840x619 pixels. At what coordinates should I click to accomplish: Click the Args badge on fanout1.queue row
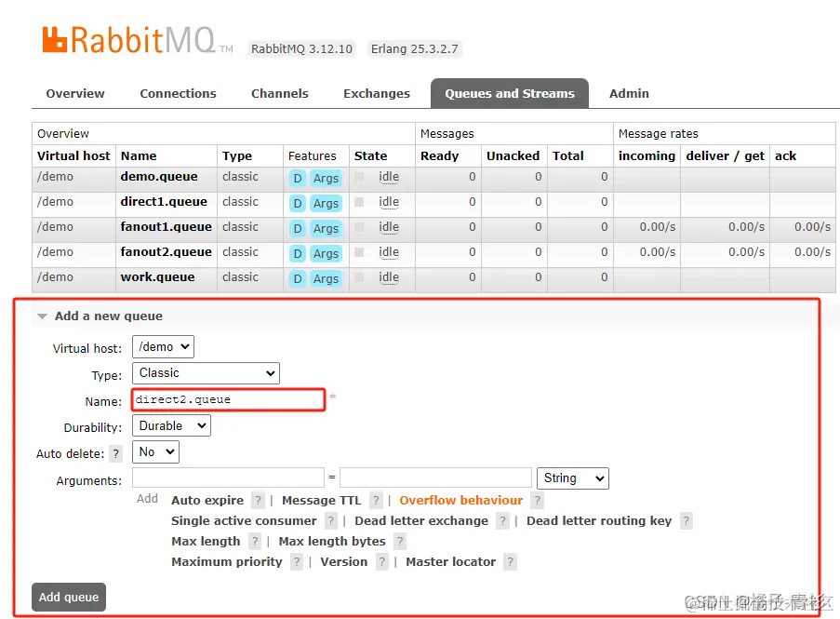326,227
